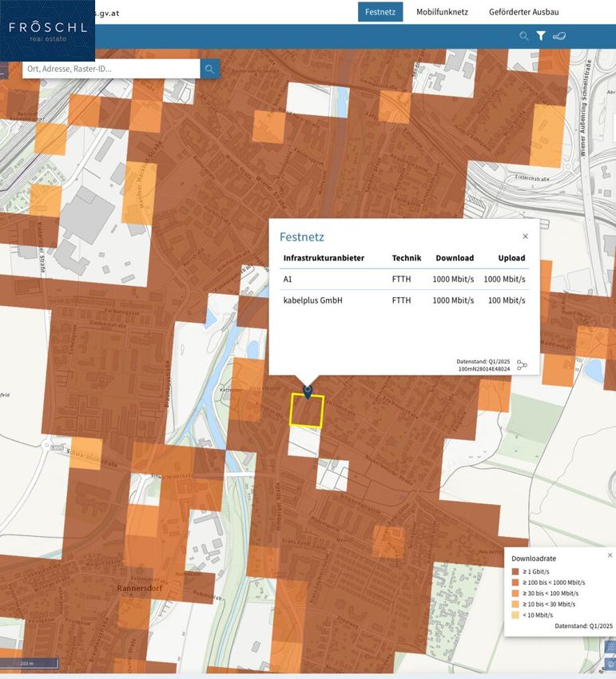Click the < 10 Mbit/s legend swatch
This screenshot has height=679, width=616.
click(x=515, y=615)
